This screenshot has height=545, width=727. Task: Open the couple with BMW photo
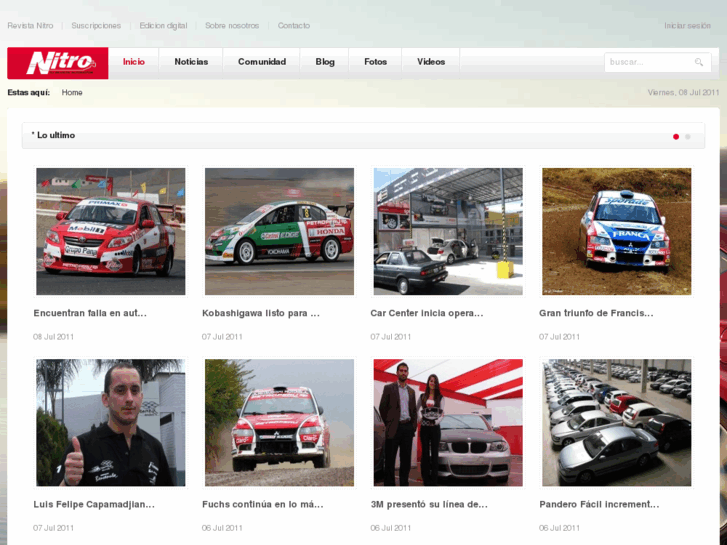(x=448, y=423)
